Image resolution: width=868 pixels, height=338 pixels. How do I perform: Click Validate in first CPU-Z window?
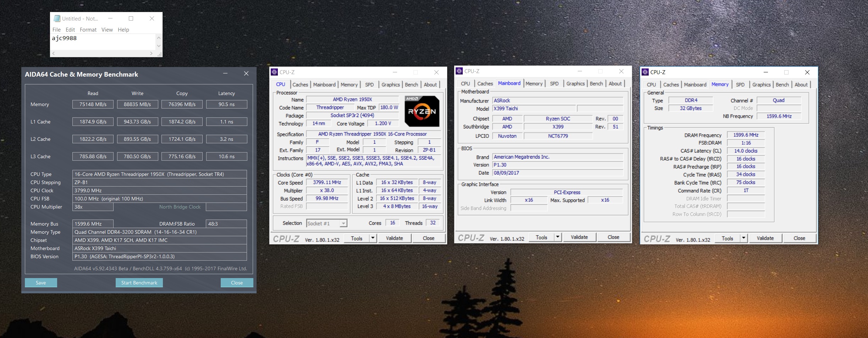coord(394,238)
